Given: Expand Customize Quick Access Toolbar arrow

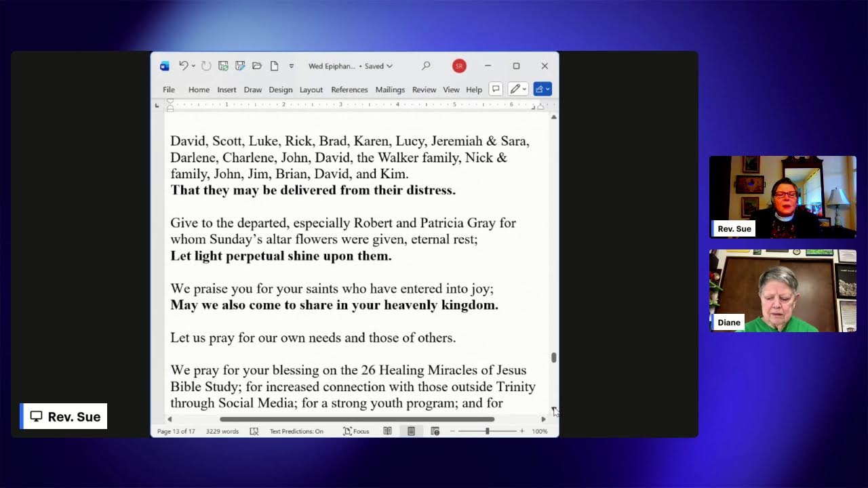Looking at the screenshot, I should point(292,66).
